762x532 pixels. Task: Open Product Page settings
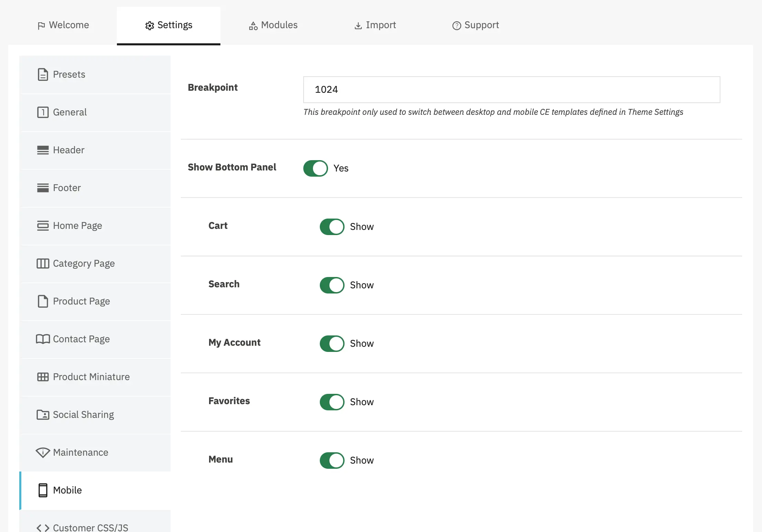tap(95, 301)
